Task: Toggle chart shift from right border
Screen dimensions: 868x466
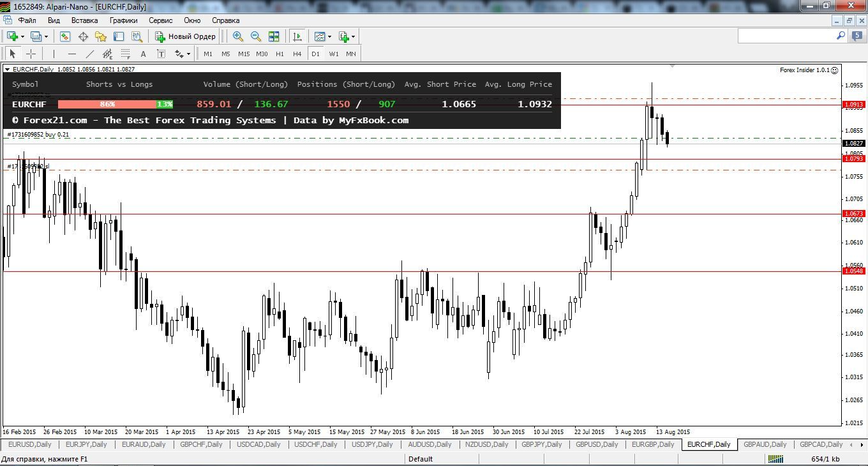Action: point(297,36)
